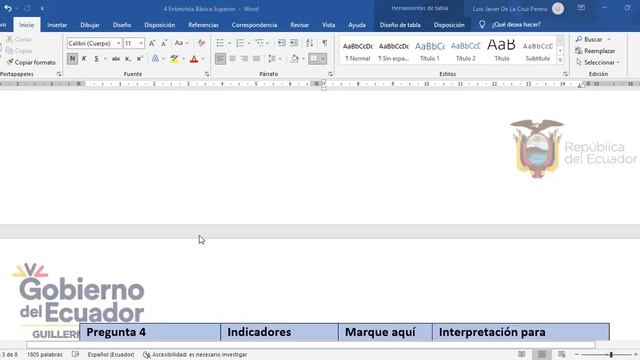Open the Calibri (Cuerpo) font dropdown
640x360 pixels.
pyautogui.click(x=119, y=43)
